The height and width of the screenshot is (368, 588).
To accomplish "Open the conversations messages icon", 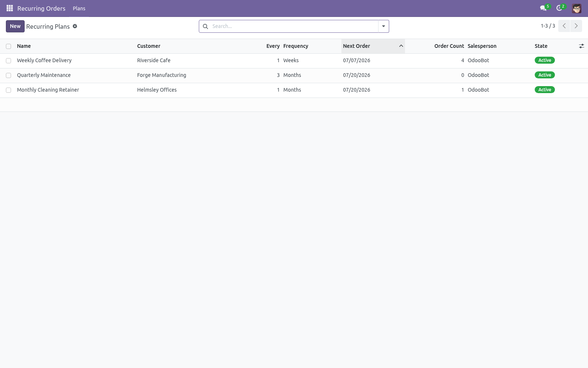I will pyautogui.click(x=544, y=8).
